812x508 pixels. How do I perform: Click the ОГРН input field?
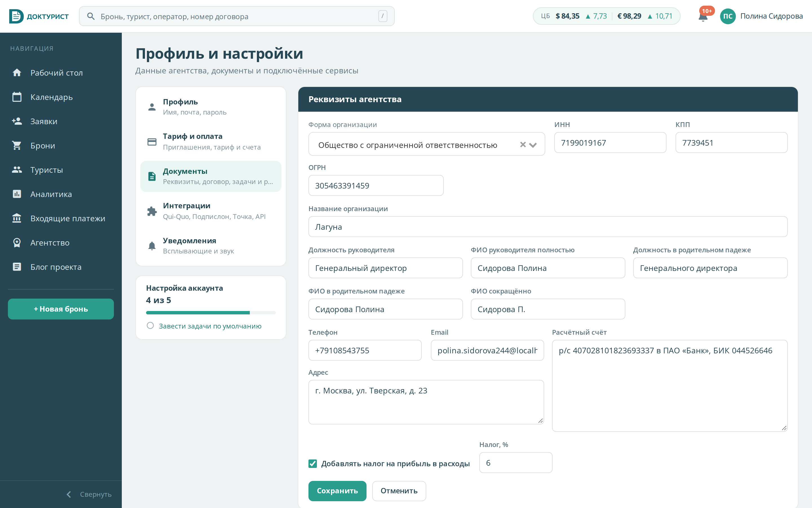(x=376, y=185)
